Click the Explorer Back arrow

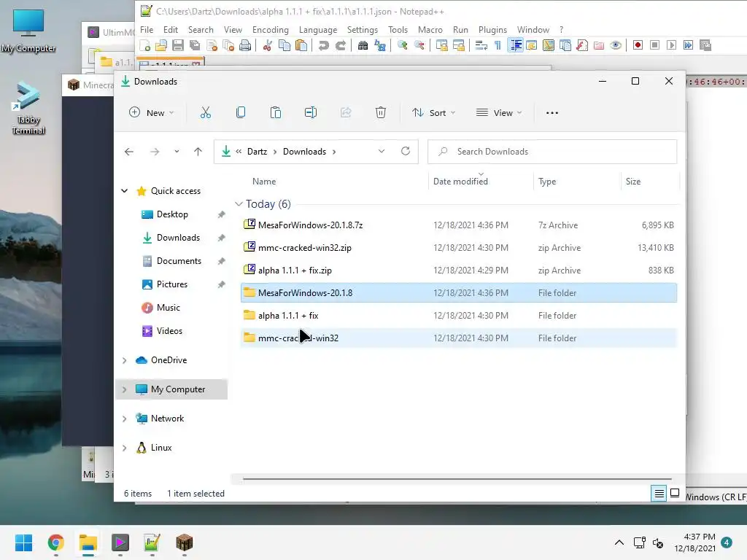coord(129,152)
